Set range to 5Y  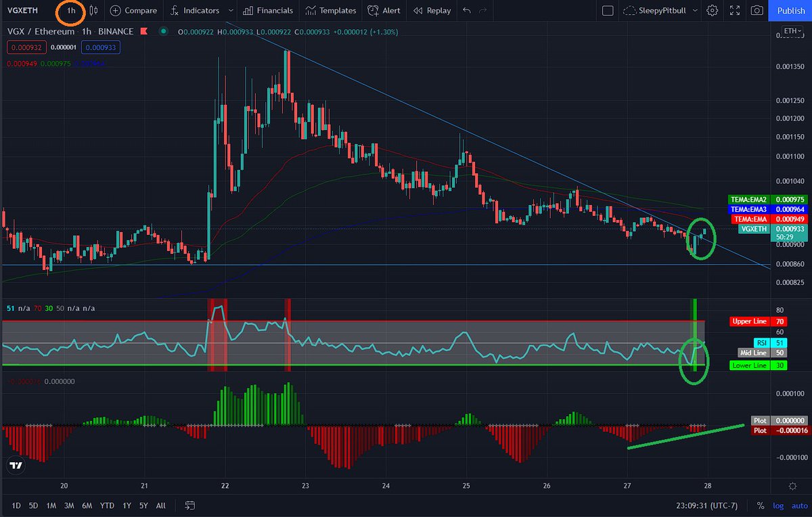pos(143,505)
